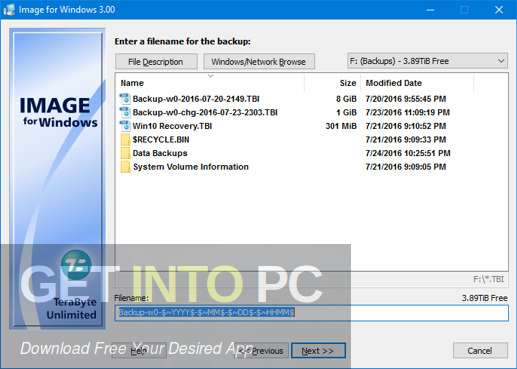Select the System Volume Information folder name
This screenshot has height=369, width=517.
click(x=191, y=167)
